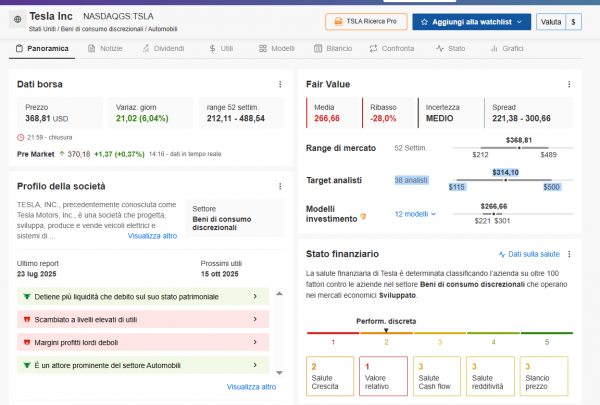The width and height of the screenshot is (600, 405).
Task: Click the Pre Market green up arrow
Action: click(x=62, y=154)
